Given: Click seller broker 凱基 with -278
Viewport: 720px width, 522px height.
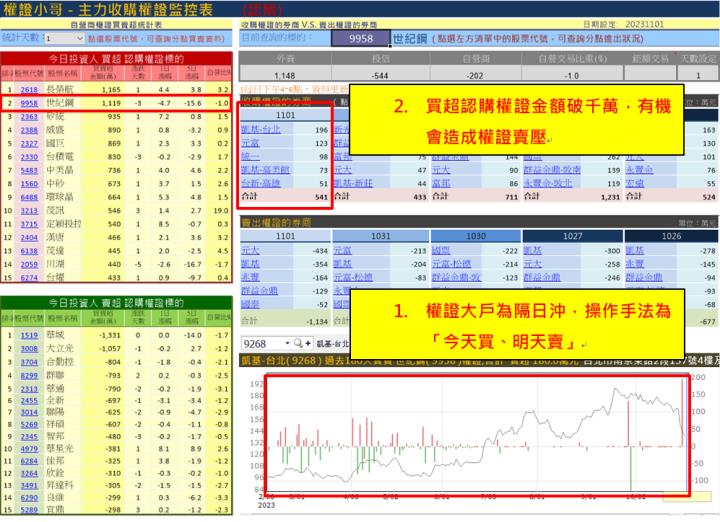Looking at the screenshot, I should [x=635, y=251].
